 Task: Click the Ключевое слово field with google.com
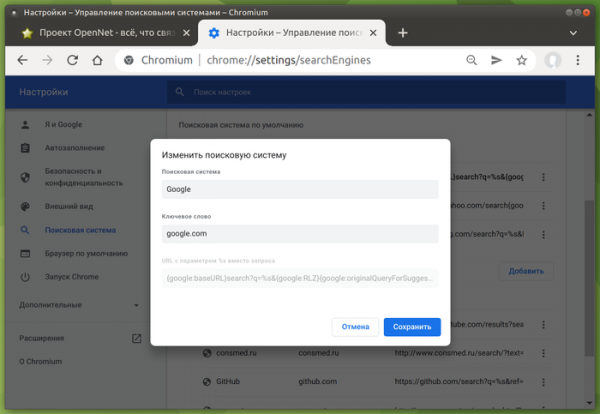tap(300, 233)
